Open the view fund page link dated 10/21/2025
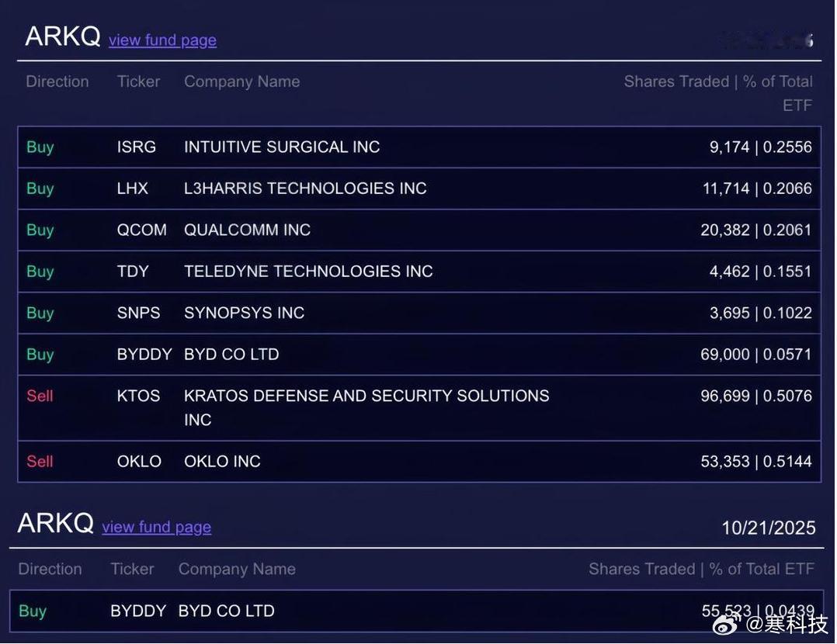 click(157, 527)
